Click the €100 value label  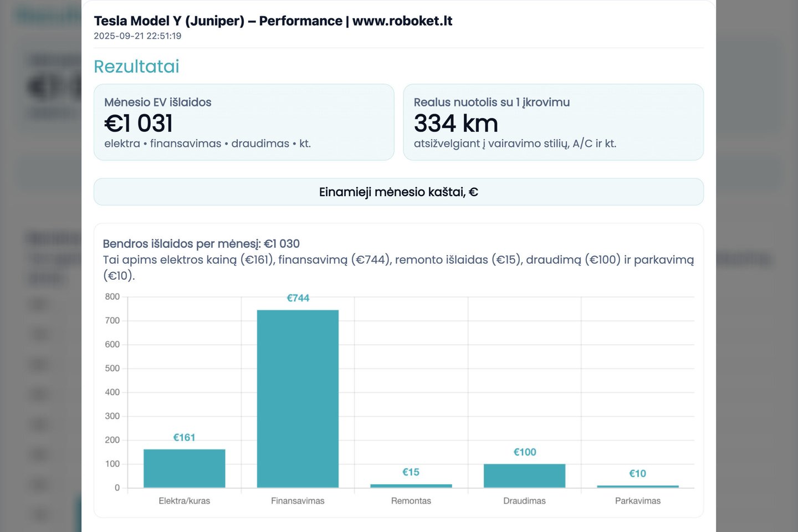(x=524, y=452)
